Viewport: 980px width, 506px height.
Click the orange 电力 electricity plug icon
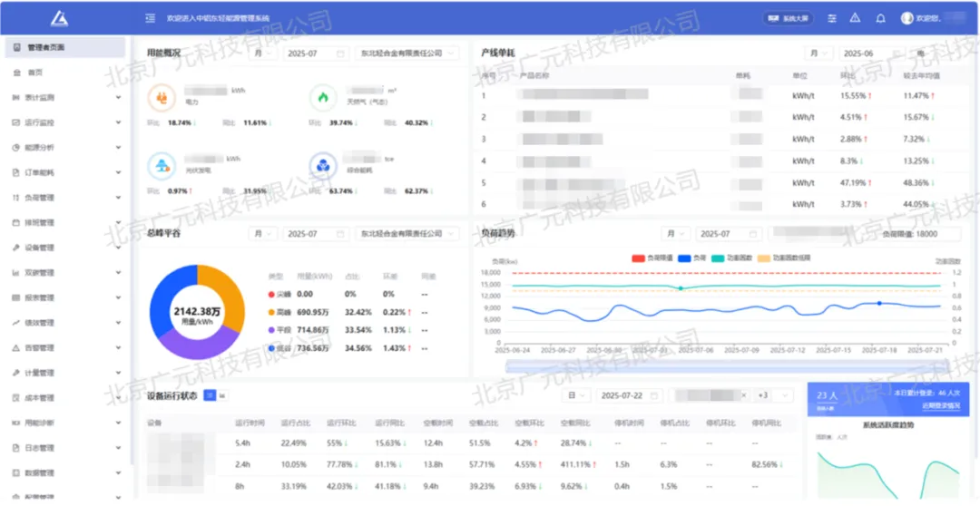click(162, 97)
